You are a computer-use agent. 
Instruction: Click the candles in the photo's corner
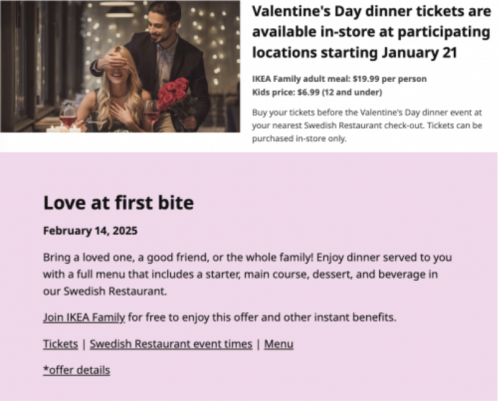63,127
